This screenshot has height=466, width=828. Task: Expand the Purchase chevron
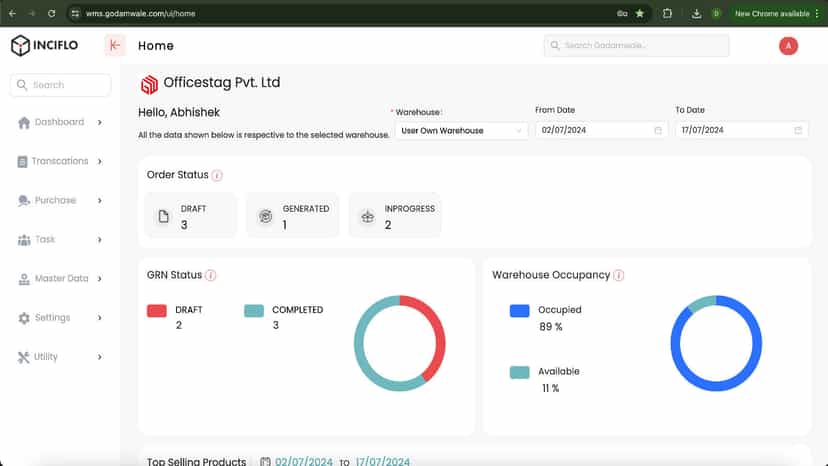click(x=100, y=201)
